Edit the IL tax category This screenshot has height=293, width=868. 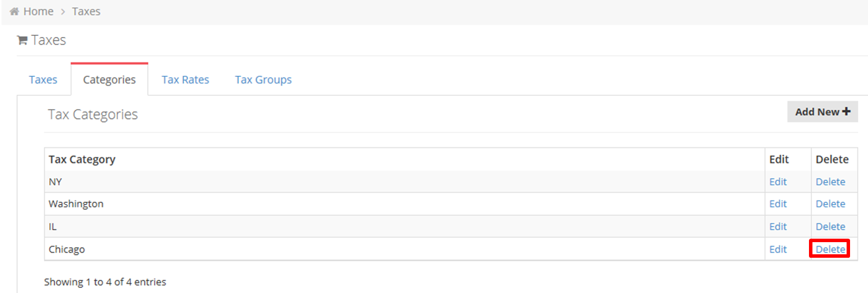[x=778, y=227]
